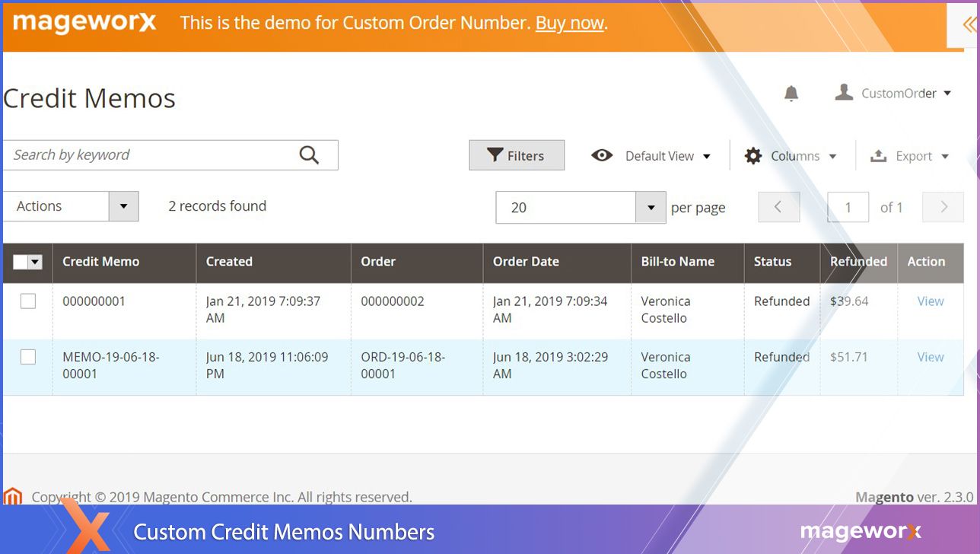980x554 pixels.
Task: Click the Magento logo in footer
Action: pos(13,497)
